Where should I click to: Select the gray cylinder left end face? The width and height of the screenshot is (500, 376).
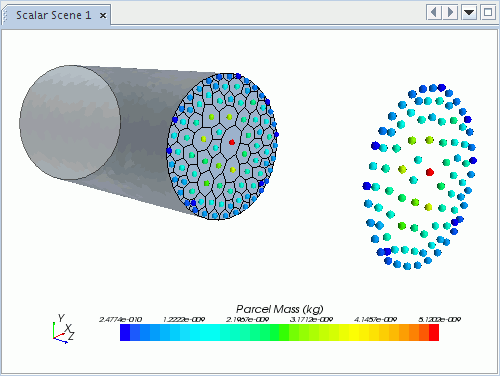coord(70,122)
